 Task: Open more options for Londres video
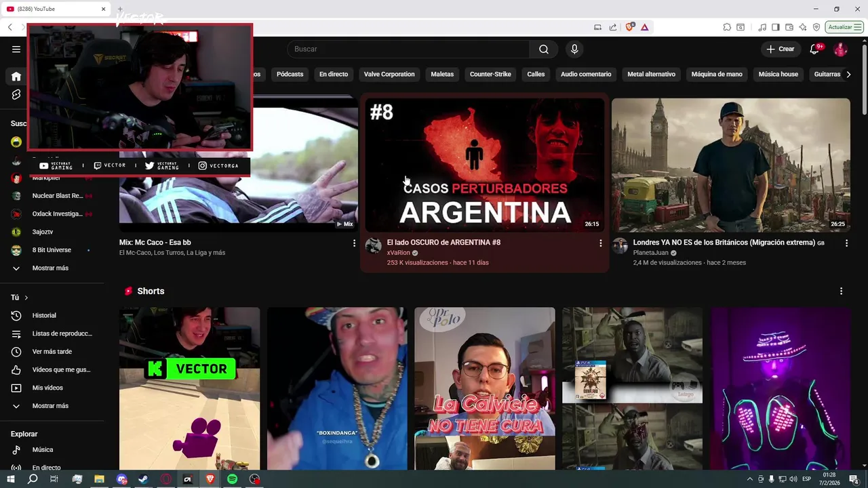point(846,243)
